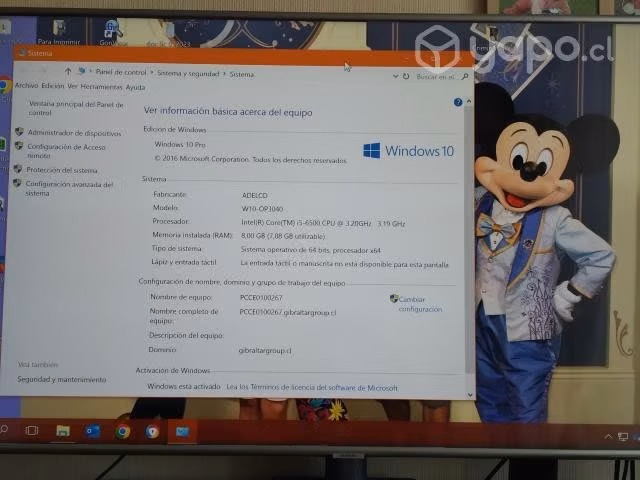This screenshot has height=480, width=640.
Task: Open the Ayuda menu
Action: point(135,87)
